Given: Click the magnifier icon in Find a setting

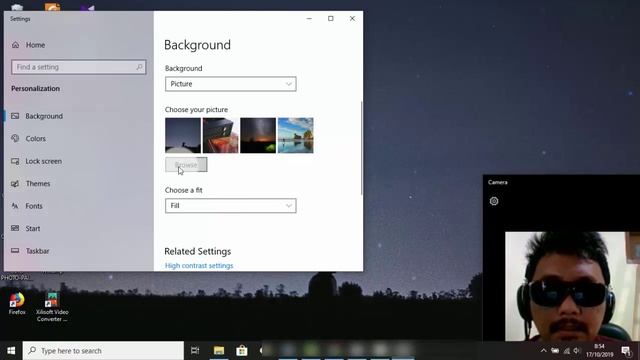Looking at the screenshot, I should pyautogui.click(x=139, y=67).
